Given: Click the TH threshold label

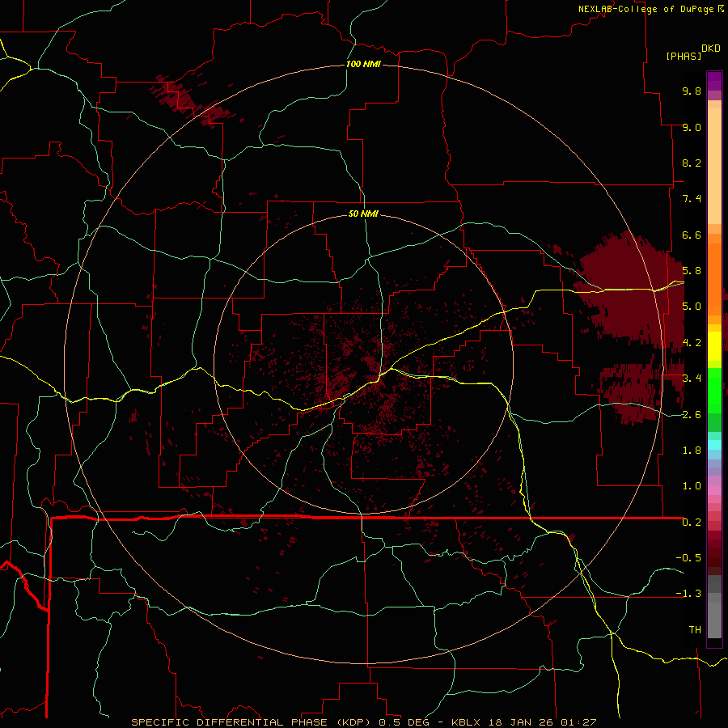Looking at the screenshot, I should click(x=695, y=630).
